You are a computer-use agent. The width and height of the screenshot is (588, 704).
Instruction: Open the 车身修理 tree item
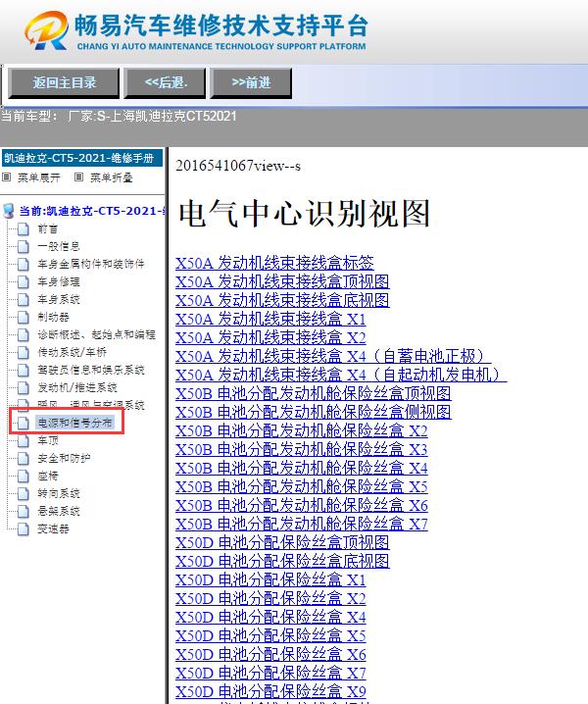(x=59, y=282)
